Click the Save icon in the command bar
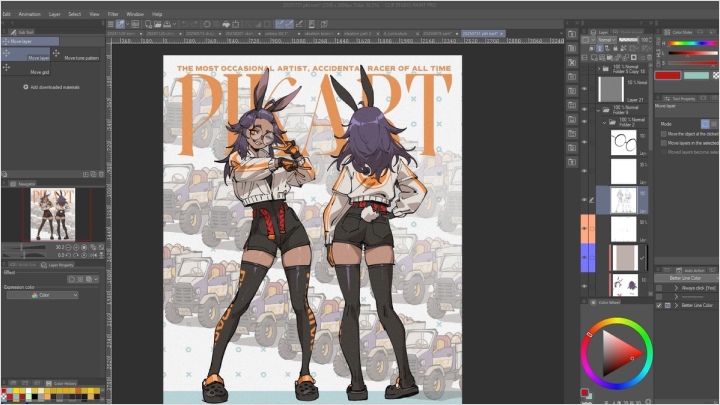 (167, 24)
